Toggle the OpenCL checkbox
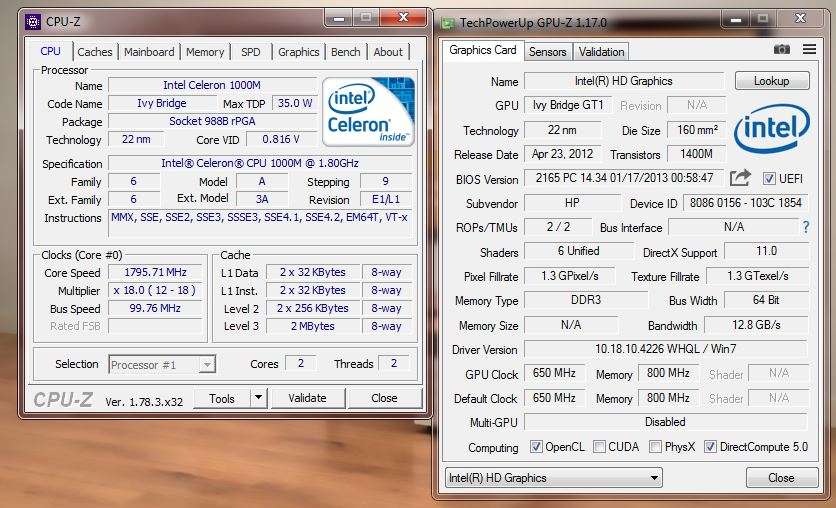This screenshot has height=508, width=836. (x=536, y=447)
